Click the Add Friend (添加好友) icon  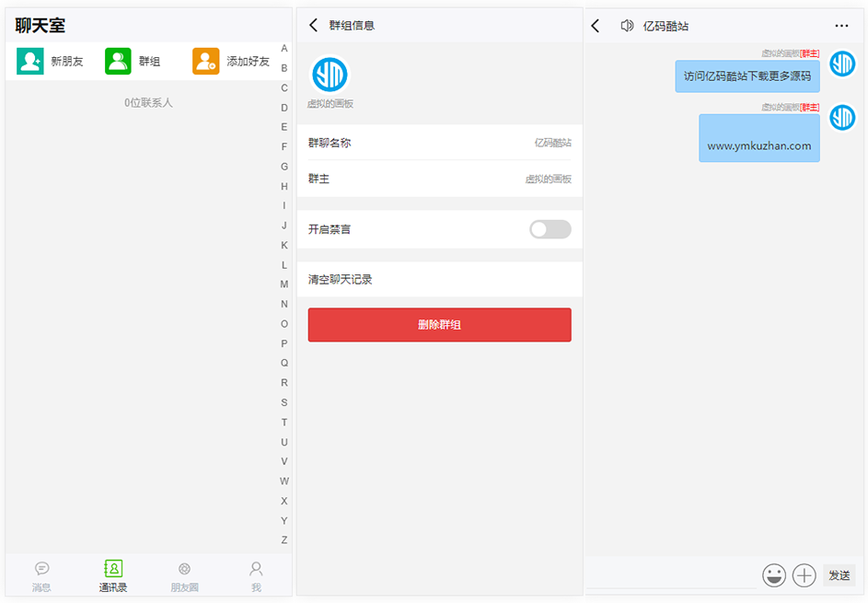click(x=205, y=62)
